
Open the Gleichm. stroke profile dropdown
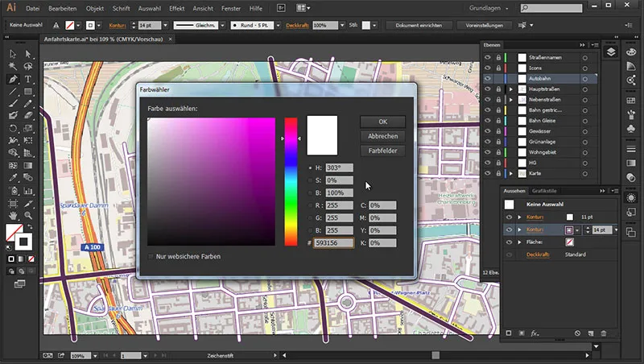223,25
